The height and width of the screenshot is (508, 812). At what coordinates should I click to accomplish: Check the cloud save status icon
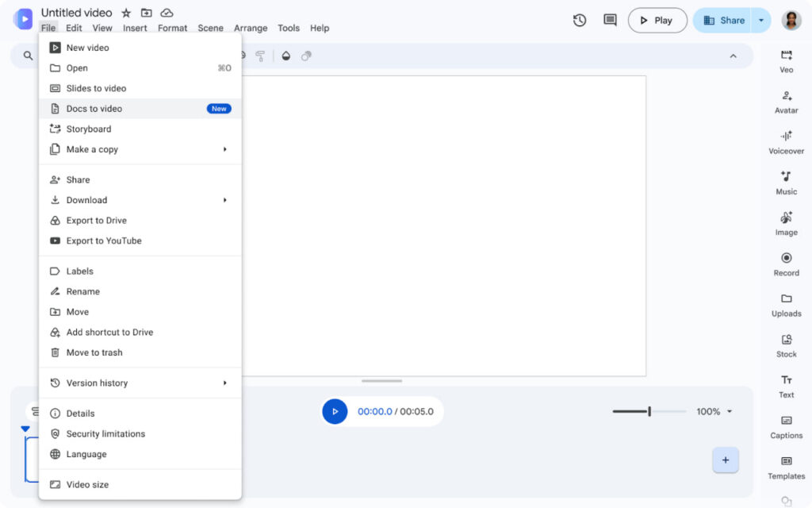167,13
